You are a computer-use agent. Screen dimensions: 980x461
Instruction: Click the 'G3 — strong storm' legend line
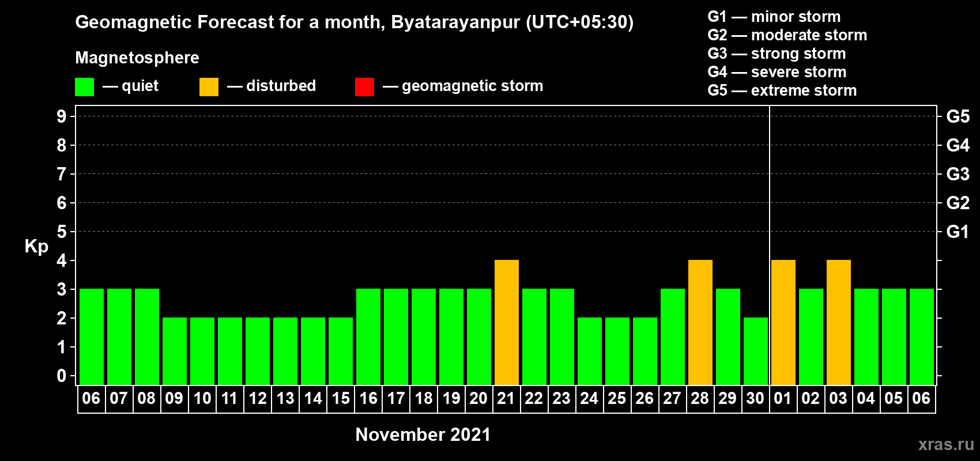click(777, 54)
